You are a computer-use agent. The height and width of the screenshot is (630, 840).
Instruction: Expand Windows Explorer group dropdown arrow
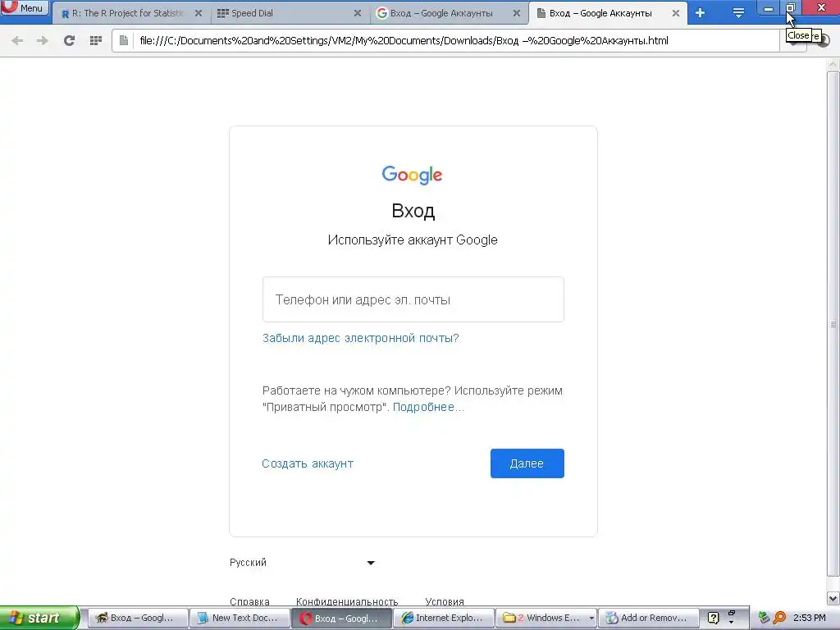pyautogui.click(x=591, y=618)
